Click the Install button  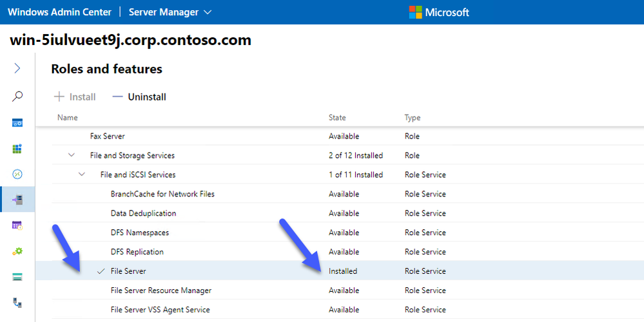pyautogui.click(x=75, y=97)
